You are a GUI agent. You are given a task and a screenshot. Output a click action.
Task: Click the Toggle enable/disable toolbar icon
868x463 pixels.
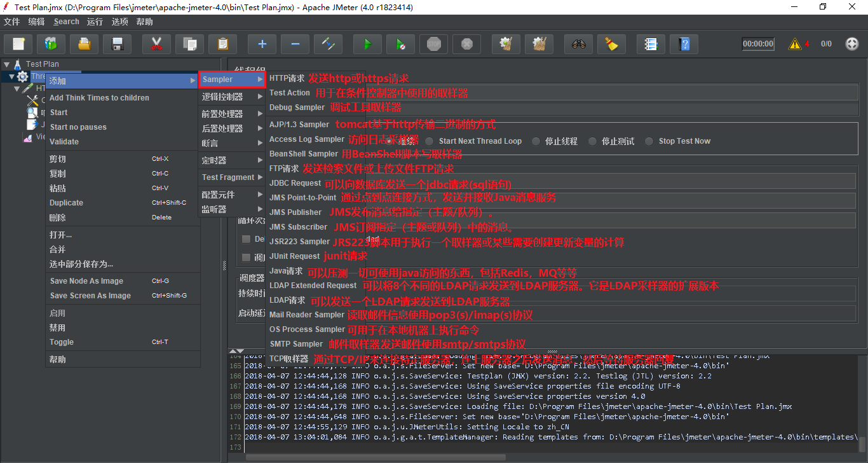(328, 44)
